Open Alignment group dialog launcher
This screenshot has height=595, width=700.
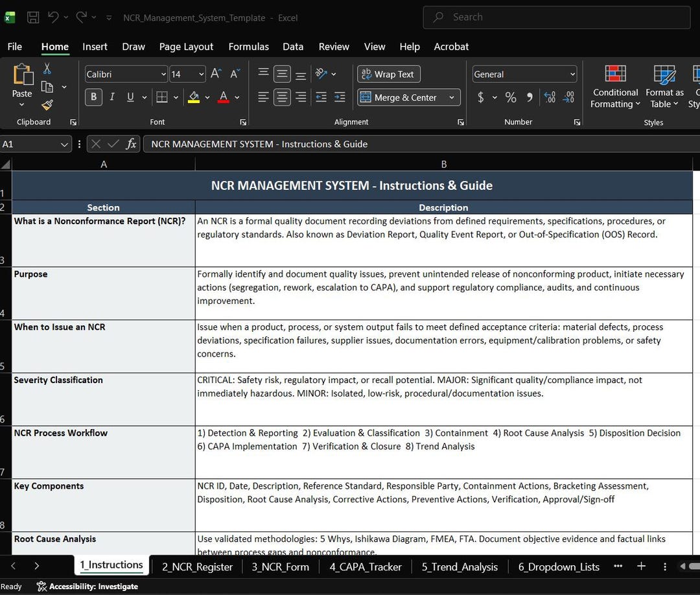coord(461,122)
